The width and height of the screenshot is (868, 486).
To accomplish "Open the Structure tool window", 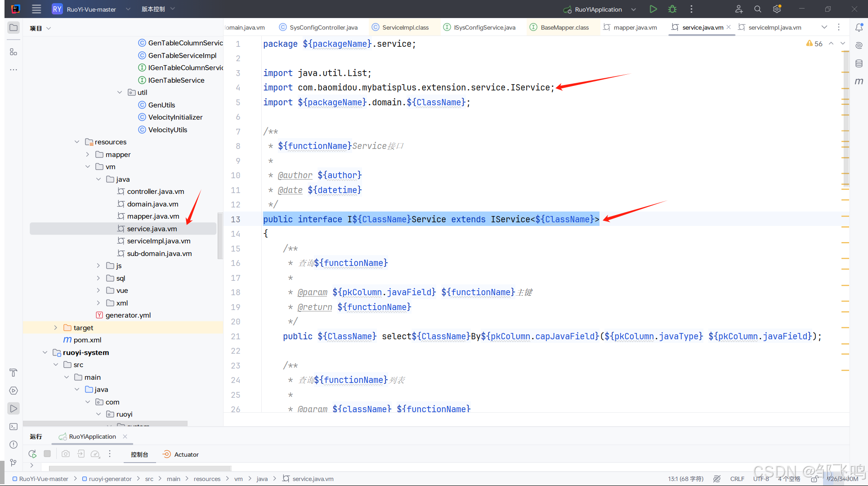I will (x=13, y=52).
